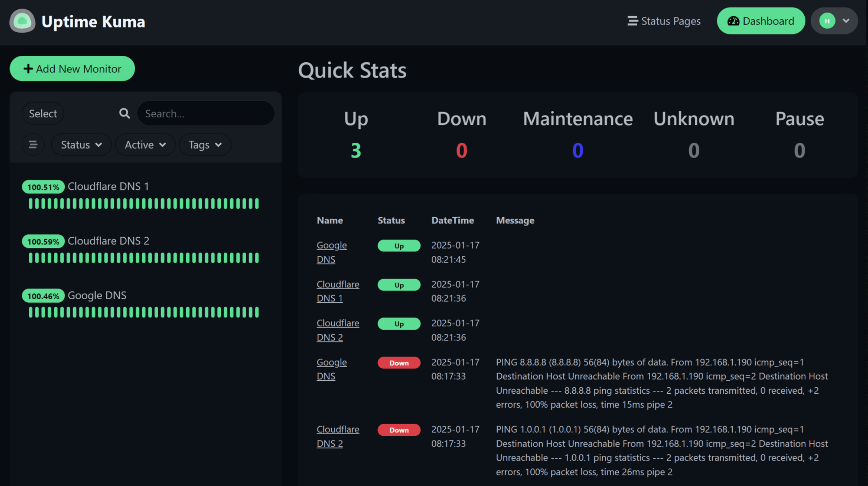Image resolution: width=868 pixels, height=486 pixels.
Task: Click Down status badge for Cloudflare DNS 2
Action: pyautogui.click(x=399, y=430)
